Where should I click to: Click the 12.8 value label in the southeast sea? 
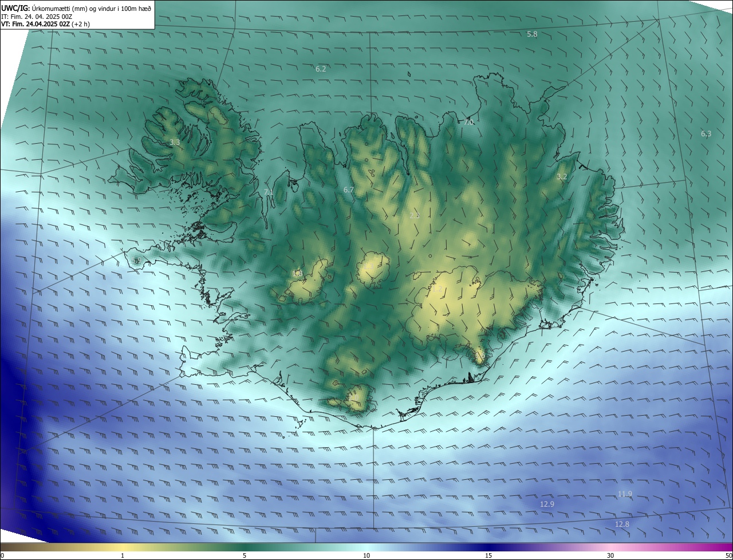(622, 524)
